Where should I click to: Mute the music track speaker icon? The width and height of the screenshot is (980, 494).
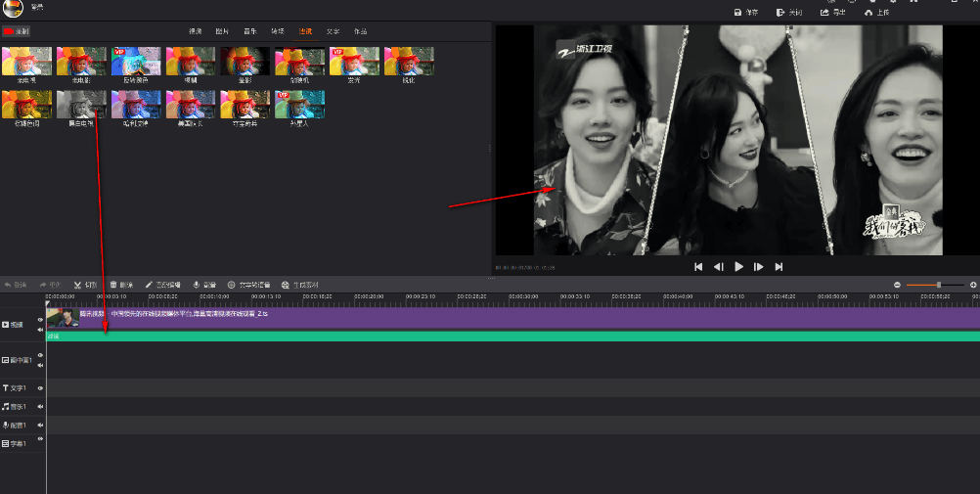point(40,407)
